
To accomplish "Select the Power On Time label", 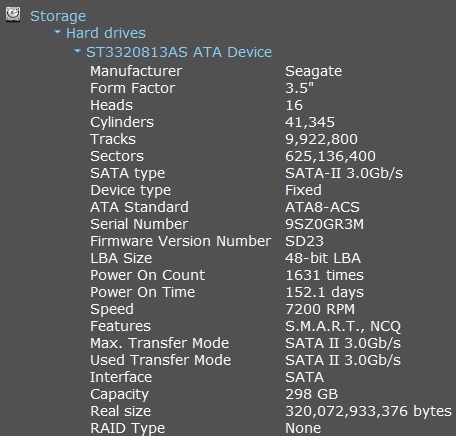I will 142,292.
